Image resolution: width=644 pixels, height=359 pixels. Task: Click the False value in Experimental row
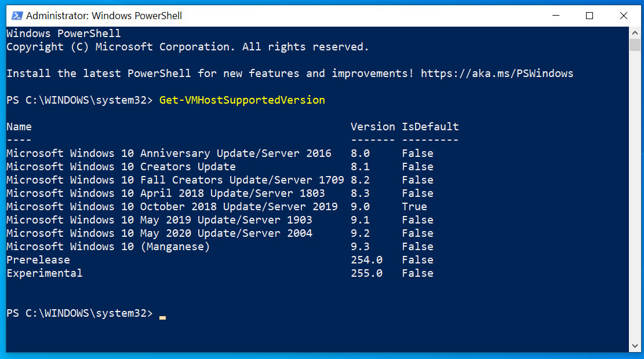[418, 273]
